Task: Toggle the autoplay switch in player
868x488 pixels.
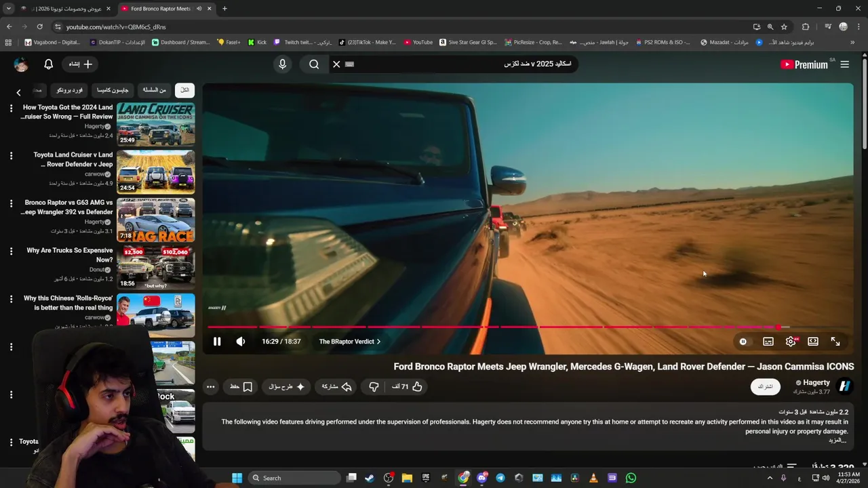Action: 743,342
